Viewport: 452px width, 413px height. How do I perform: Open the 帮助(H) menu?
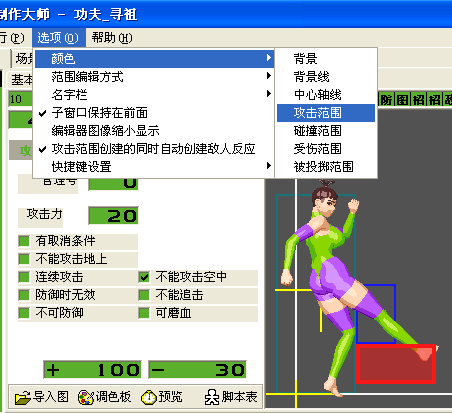point(112,38)
